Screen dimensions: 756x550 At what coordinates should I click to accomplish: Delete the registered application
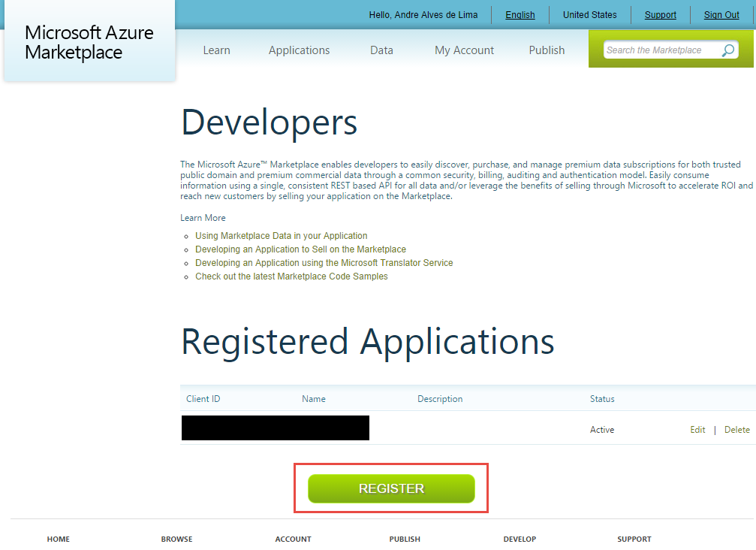(736, 430)
